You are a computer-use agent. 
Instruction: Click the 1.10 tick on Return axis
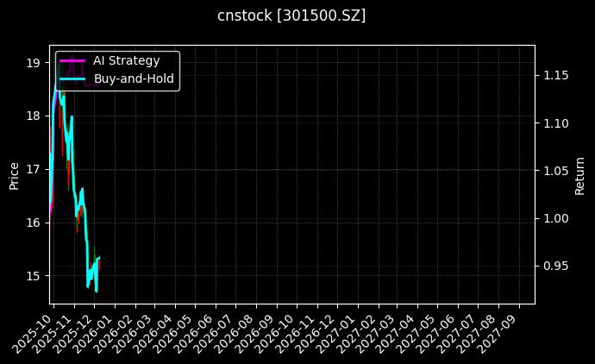[x=555, y=123]
